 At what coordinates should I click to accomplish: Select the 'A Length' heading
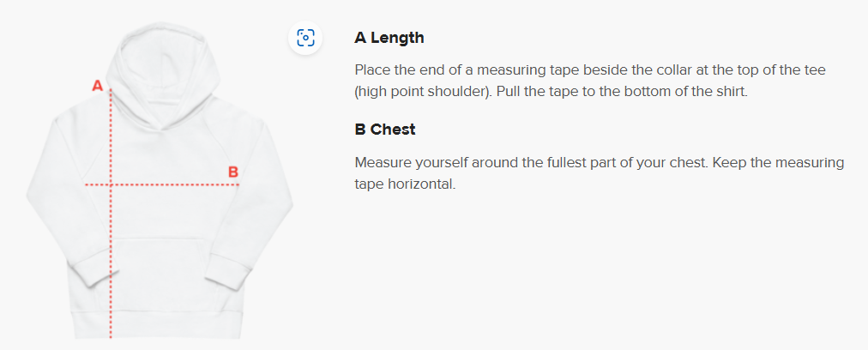click(x=389, y=38)
